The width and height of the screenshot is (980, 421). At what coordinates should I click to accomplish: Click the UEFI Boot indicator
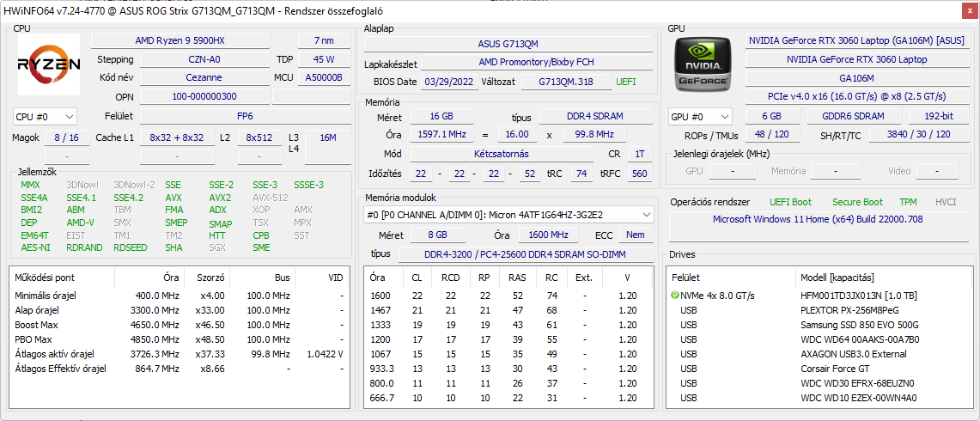tap(791, 202)
